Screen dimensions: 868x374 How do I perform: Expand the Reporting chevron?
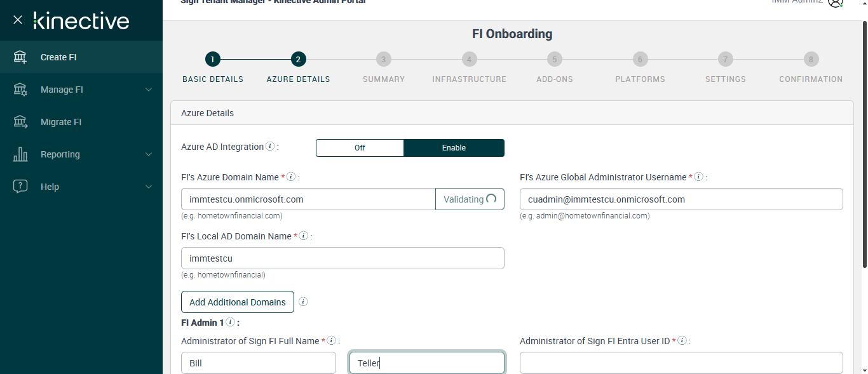(x=149, y=154)
